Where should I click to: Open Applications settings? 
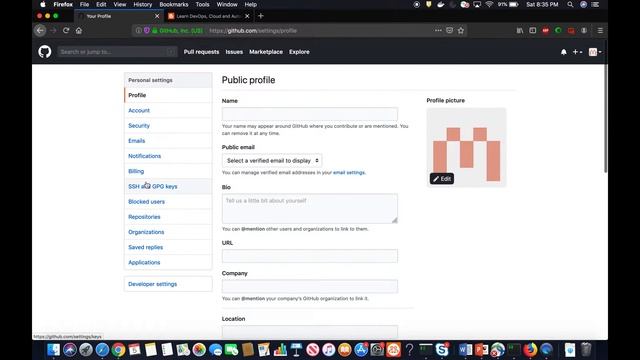click(168, 262)
